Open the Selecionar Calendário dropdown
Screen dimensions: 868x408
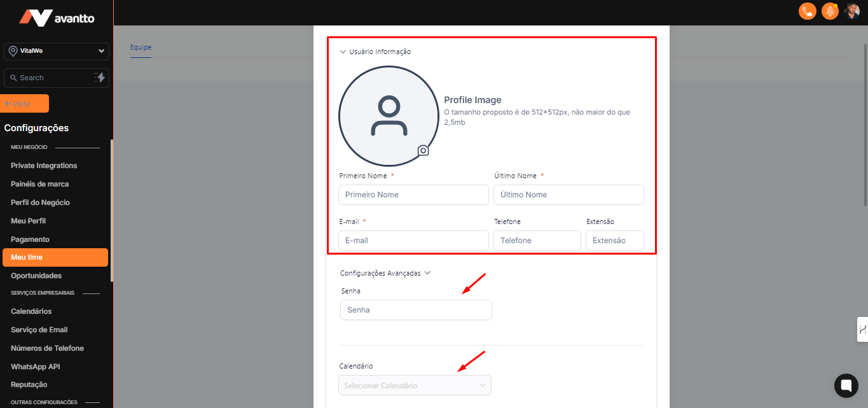[415, 386]
